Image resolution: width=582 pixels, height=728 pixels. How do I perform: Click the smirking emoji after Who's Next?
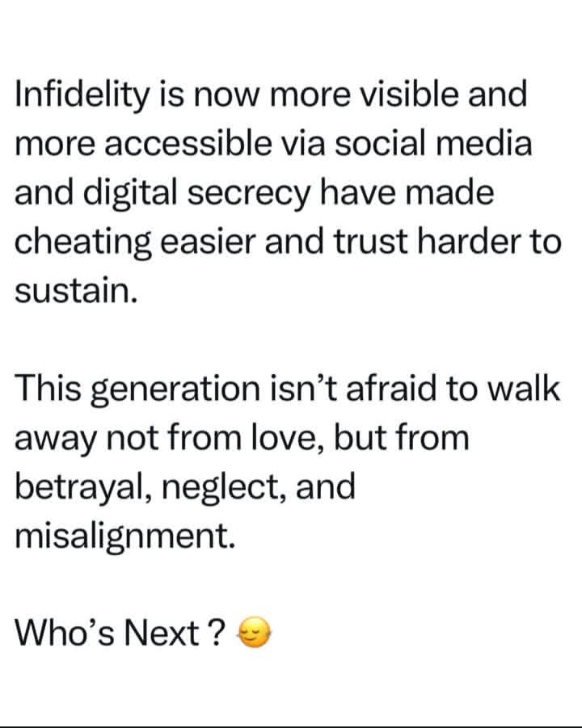tap(252, 636)
